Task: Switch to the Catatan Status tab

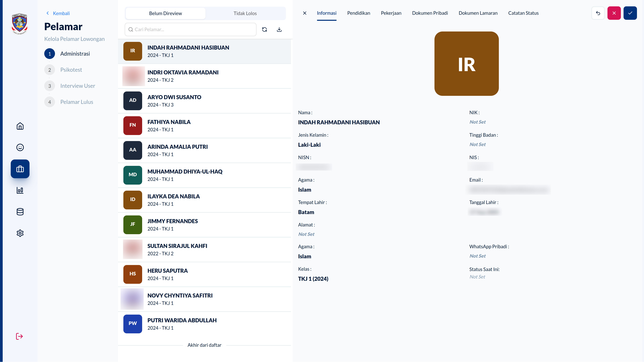Action: click(x=523, y=13)
